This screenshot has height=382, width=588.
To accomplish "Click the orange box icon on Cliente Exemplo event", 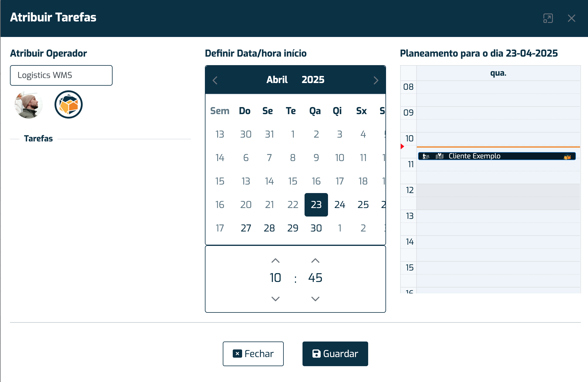I will (x=567, y=157).
